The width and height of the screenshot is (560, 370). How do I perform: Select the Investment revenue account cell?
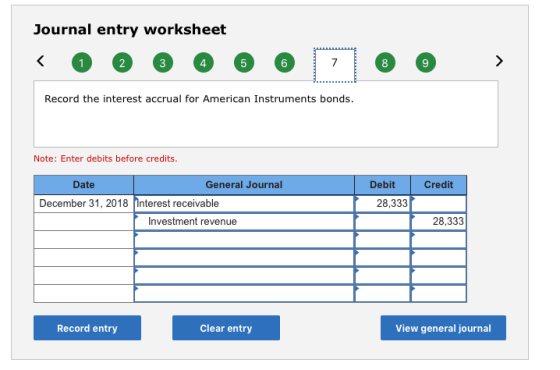pos(244,221)
